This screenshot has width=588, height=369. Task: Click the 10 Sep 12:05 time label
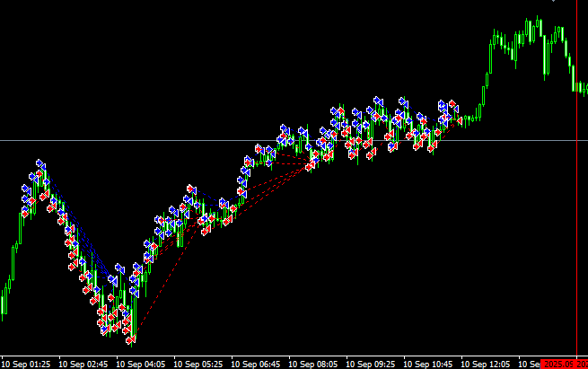[x=486, y=364]
